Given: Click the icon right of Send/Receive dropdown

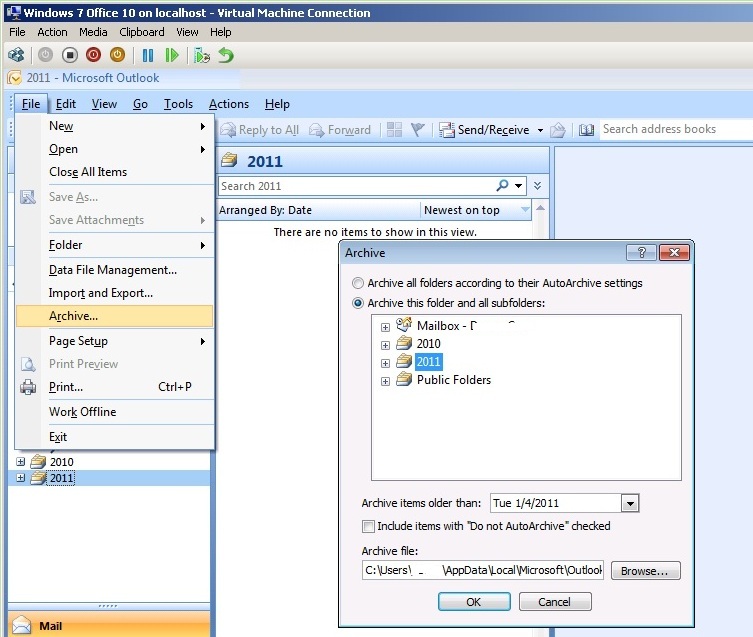Looking at the screenshot, I should tap(558, 130).
